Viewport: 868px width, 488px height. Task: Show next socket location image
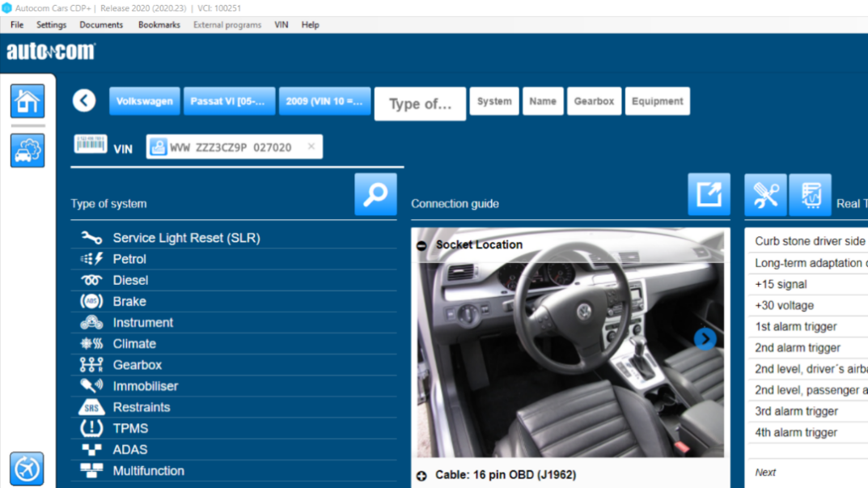705,338
